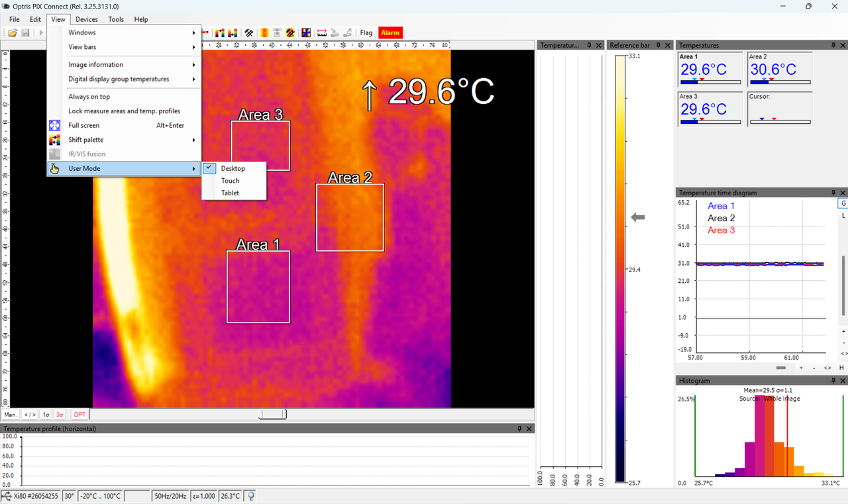Click the </> min/max scaling button
848x504 pixels.
(30, 415)
